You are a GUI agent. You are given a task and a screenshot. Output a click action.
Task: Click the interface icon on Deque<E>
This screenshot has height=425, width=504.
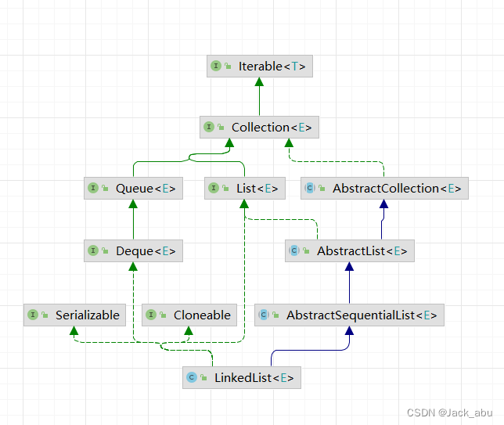click(93, 250)
